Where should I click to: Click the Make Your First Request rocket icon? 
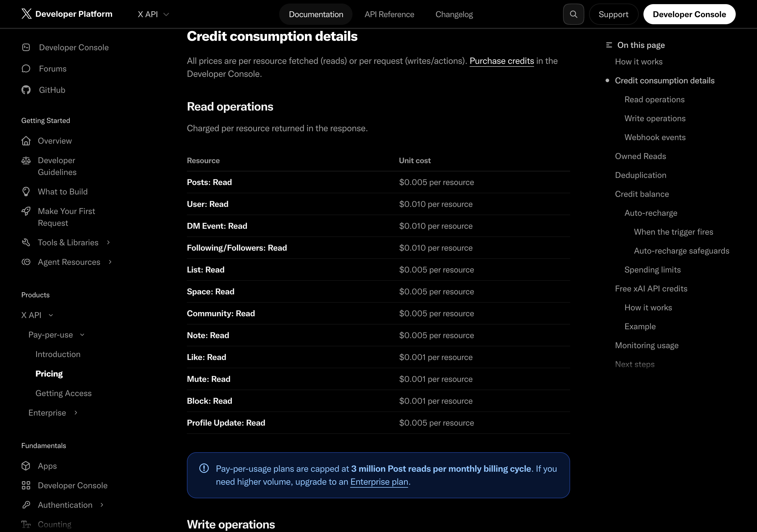(26, 211)
